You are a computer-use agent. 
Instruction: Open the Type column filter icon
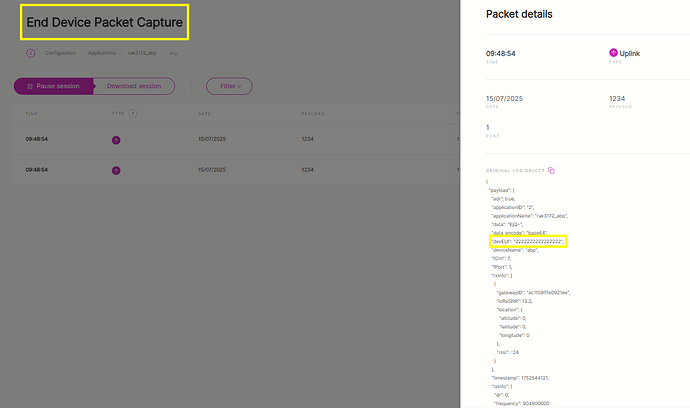click(134, 113)
